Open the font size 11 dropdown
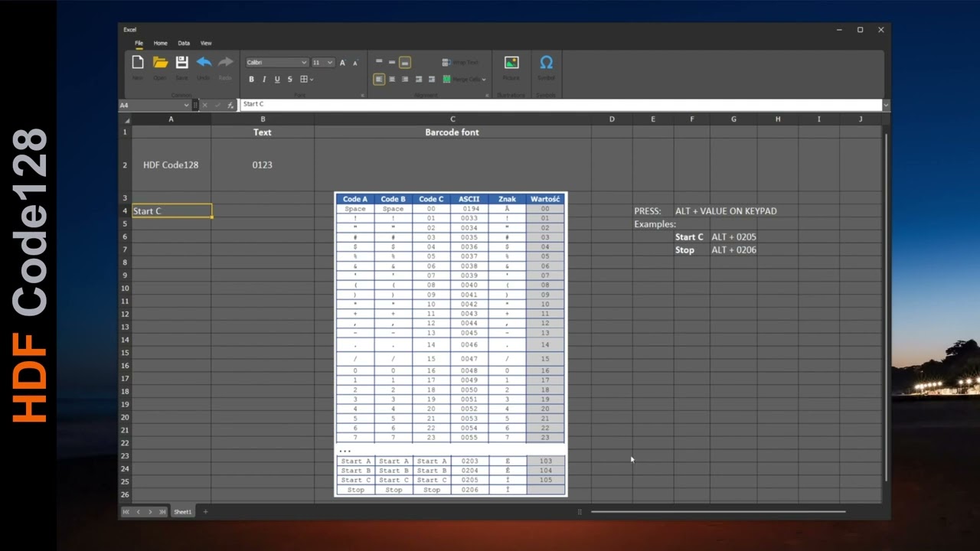The height and width of the screenshot is (551, 980). click(330, 63)
